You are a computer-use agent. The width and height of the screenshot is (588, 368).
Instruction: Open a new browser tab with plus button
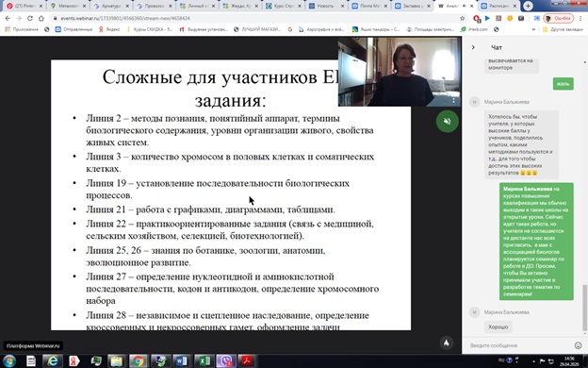coord(528,6)
